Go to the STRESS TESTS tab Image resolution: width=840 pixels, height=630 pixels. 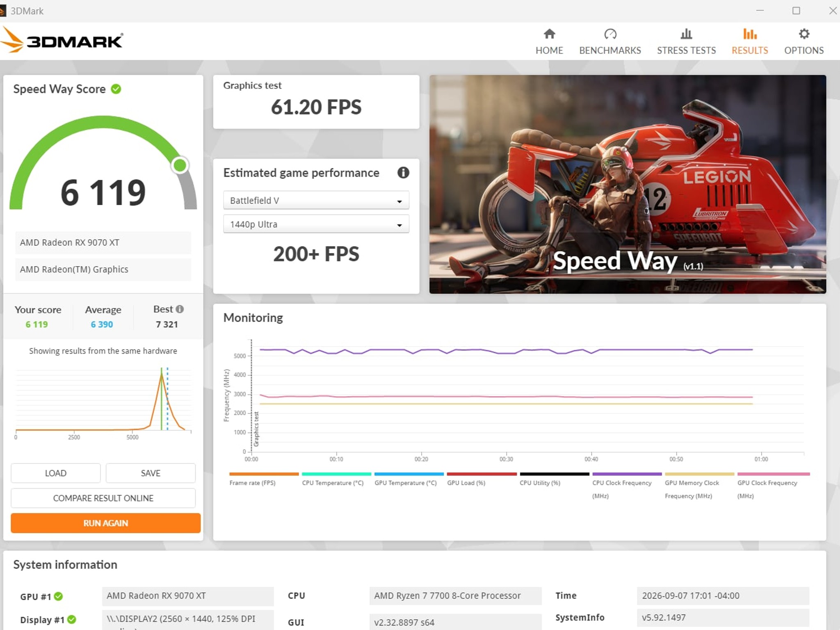pos(686,41)
